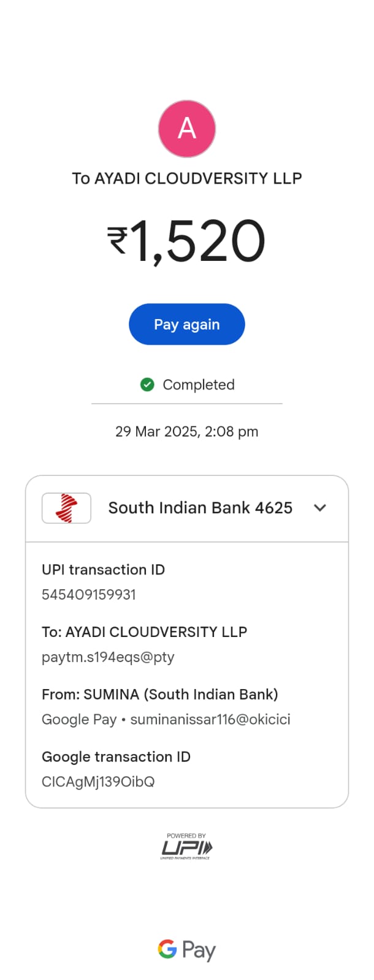Click the South Indian Bank logo
374x980 pixels.
point(66,508)
